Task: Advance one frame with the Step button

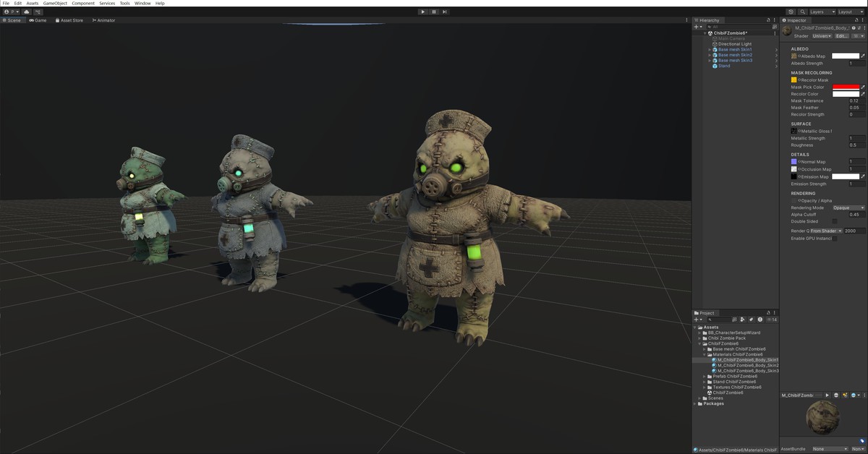Action: pos(444,12)
